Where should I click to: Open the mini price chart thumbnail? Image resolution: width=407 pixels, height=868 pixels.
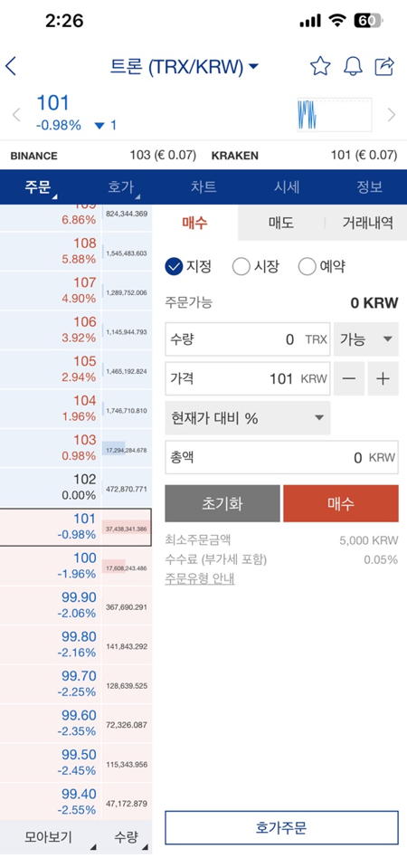[x=335, y=115]
